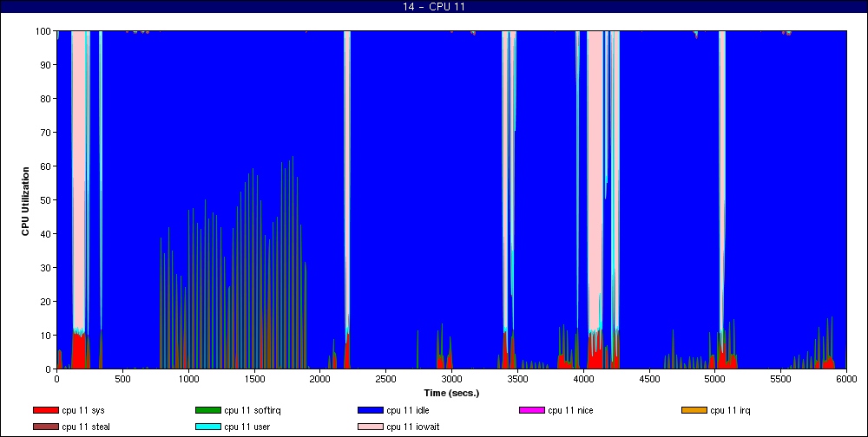Viewport: 868px width, 437px height.
Task: Click the 5500 tick label on time axis
Action: pos(781,379)
